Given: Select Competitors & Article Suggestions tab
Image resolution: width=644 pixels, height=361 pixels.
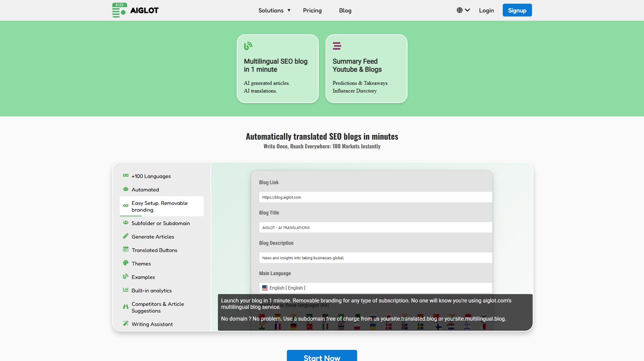Looking at the screenshot, I should pyautogui.click(x=162, y=307).
